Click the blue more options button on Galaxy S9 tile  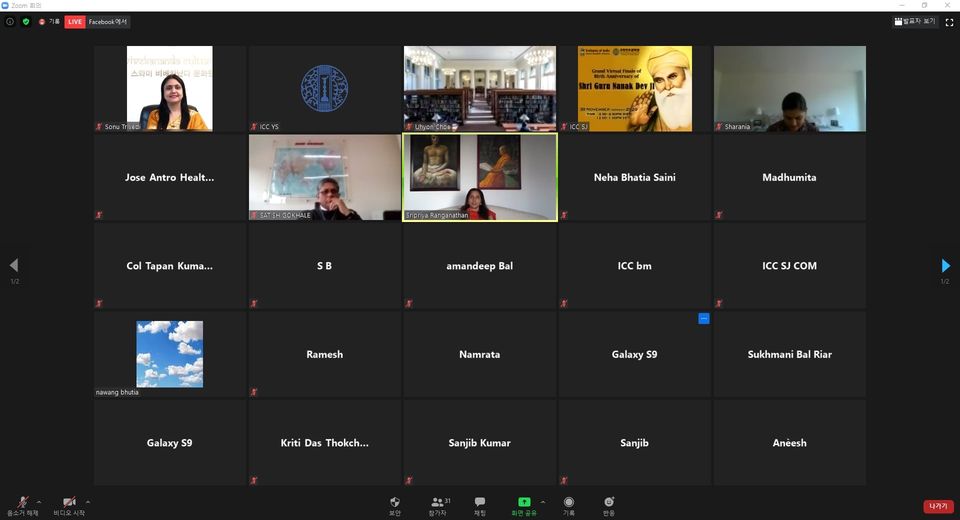pyautogui.click(x=704, y=318)
